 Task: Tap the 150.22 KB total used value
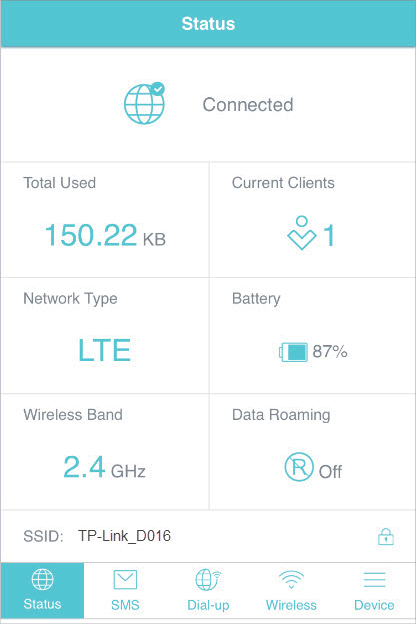tap(105, 235)
